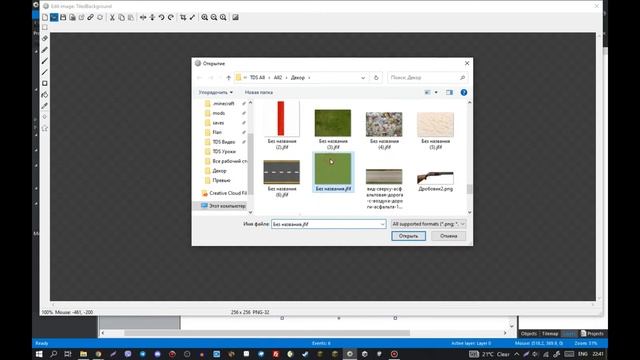640x360 pixels.
Task: Select the Brush tool
Action: pos(45,61)
